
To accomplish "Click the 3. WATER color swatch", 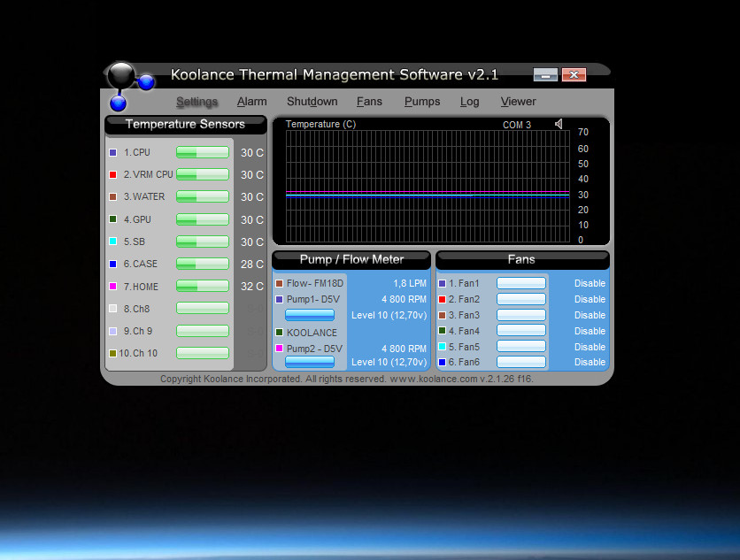I will point(112,196).
